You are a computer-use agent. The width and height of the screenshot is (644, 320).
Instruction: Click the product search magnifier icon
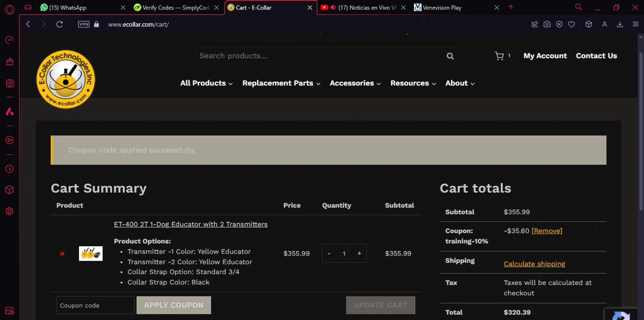coord(450,56)
